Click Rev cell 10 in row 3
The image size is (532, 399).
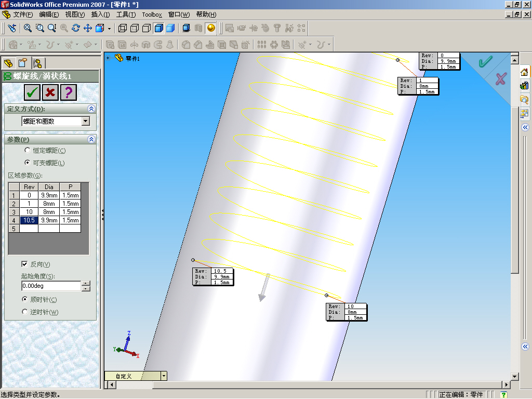(29, 212)
